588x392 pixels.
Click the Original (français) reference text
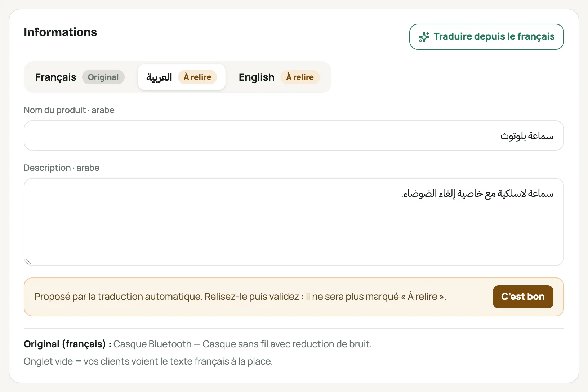tap(198, 344)
